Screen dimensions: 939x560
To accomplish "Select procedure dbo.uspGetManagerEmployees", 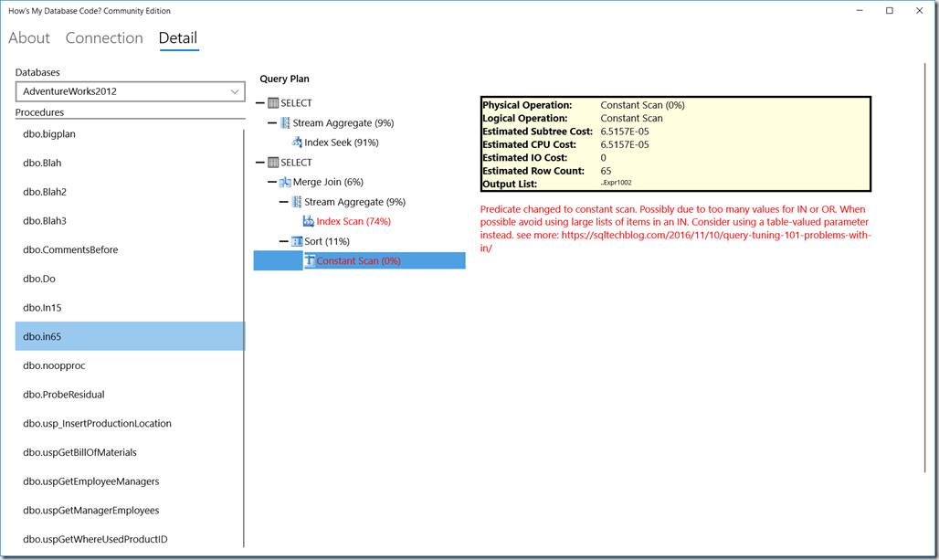I will (x=130, y=511).
